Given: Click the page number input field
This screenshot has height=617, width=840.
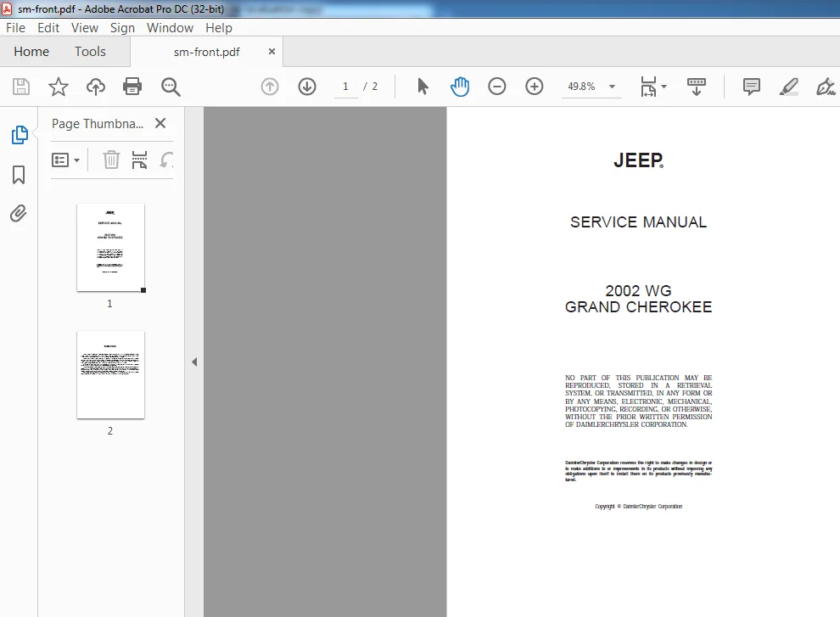Looking at the screenshot, I should tap(345, 87).
